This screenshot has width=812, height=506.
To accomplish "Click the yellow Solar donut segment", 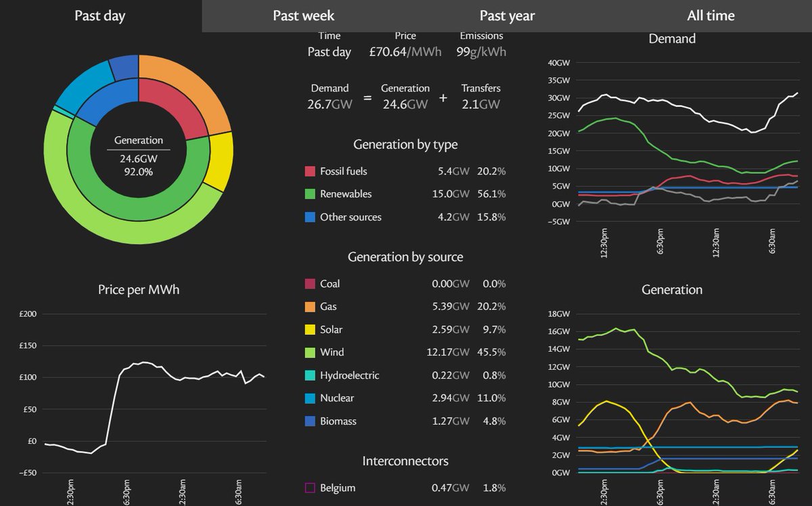I will (x=220, y=160).
